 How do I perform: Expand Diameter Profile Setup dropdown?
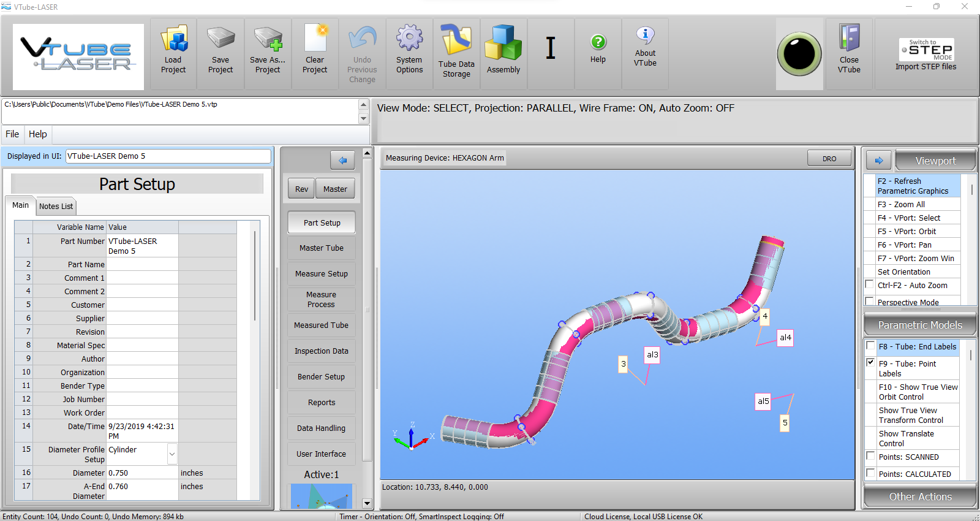[172, 454]
